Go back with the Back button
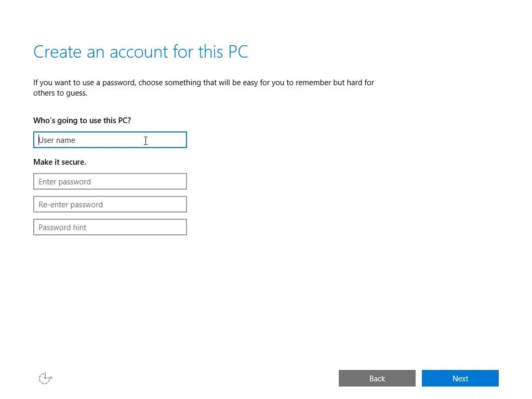The image size is (532, 399). click(377, 378)
